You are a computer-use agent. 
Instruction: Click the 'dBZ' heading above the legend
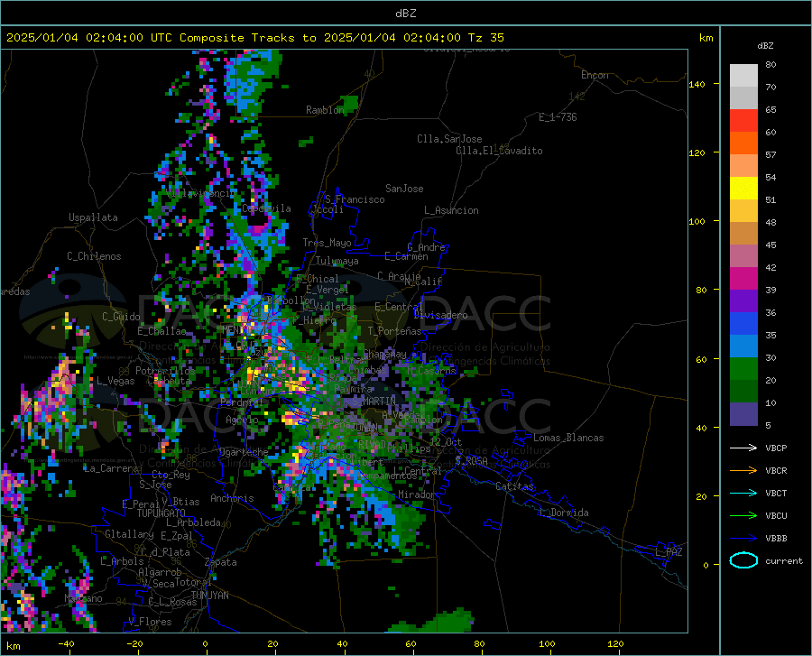pyautogui.click(x=765, y=45)
